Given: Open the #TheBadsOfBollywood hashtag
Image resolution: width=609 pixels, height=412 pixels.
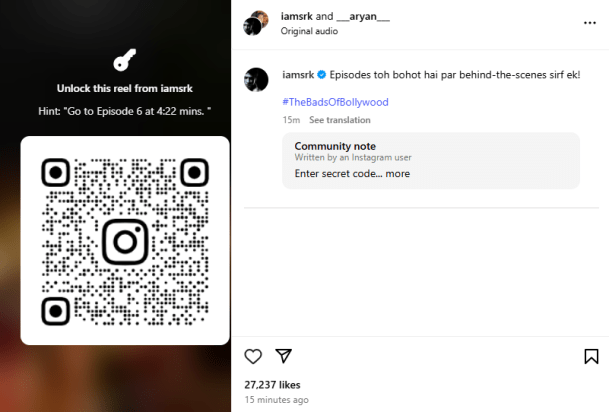Looking at the screenshot, I should [335, 102].
